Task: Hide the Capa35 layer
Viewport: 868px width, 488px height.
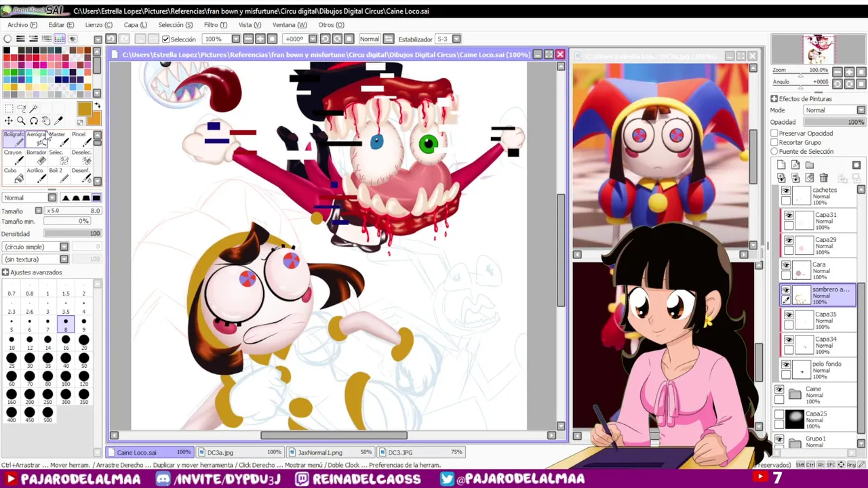Action: coord(789,315)
